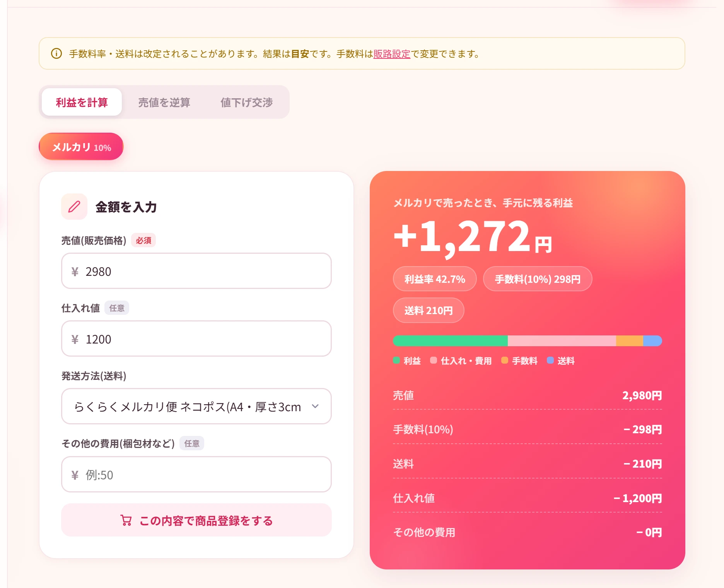Click the green profit segment of bar

[x=450, y=341]
